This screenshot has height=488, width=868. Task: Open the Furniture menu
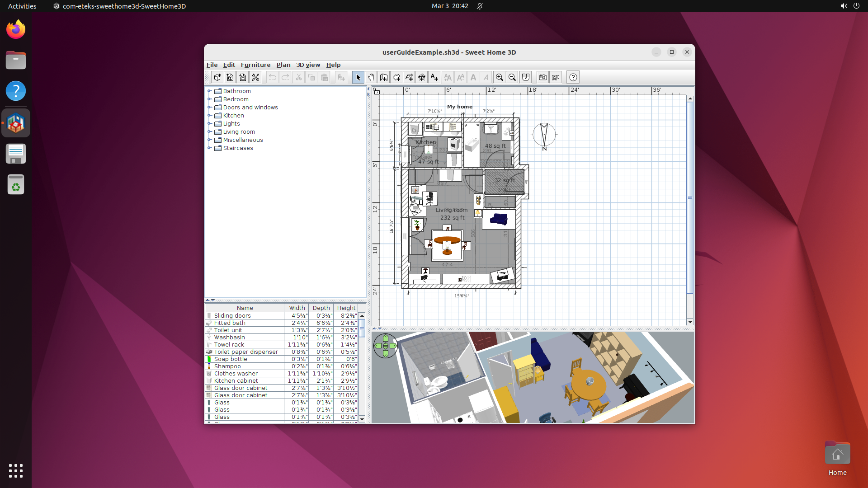coord(256,65)
